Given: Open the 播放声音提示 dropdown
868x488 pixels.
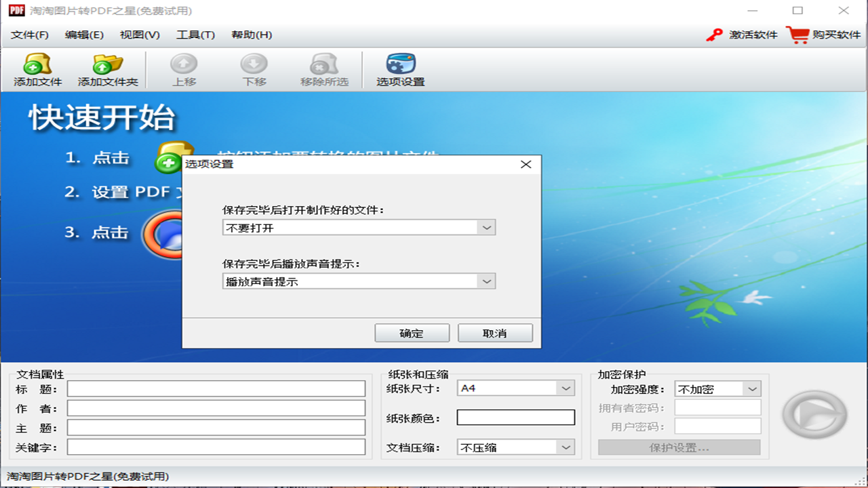Looking at the screenshot, I should [x=486, y=281].
